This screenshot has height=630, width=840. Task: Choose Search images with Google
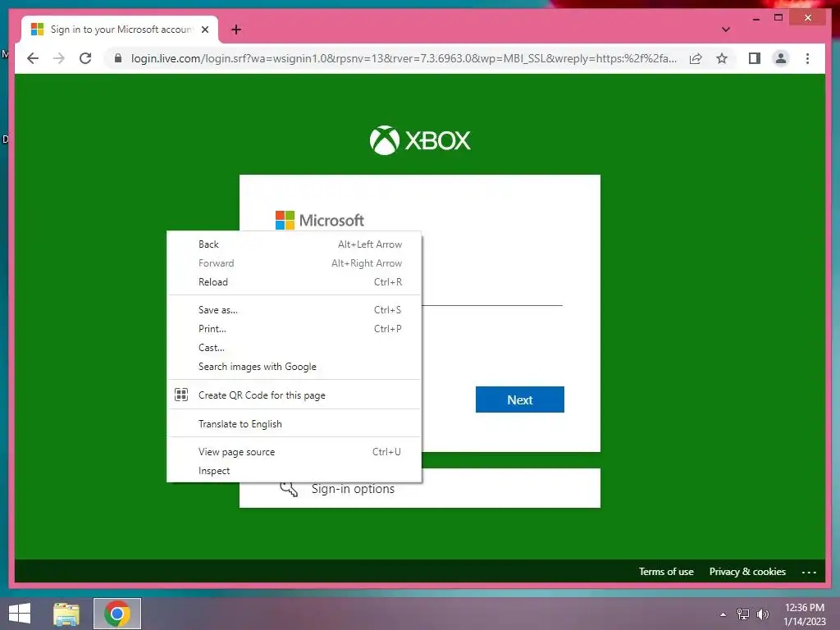[x=294, y=367]
